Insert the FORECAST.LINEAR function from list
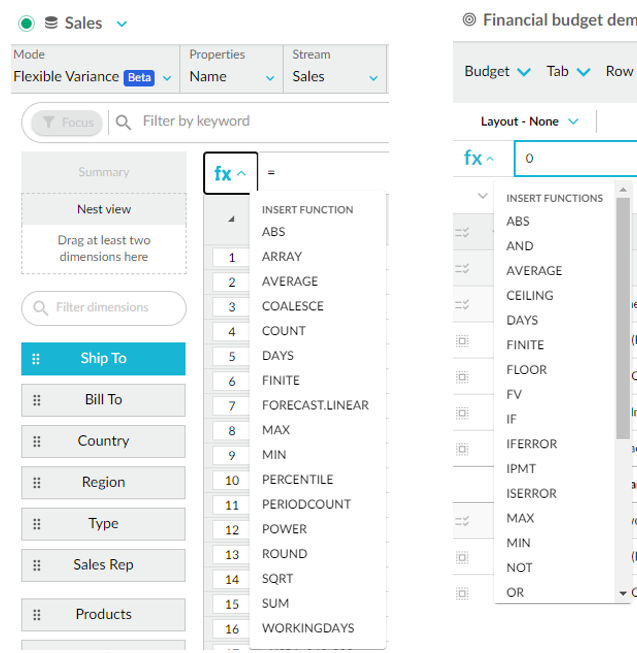637x653 pixels. pos(315,405)
